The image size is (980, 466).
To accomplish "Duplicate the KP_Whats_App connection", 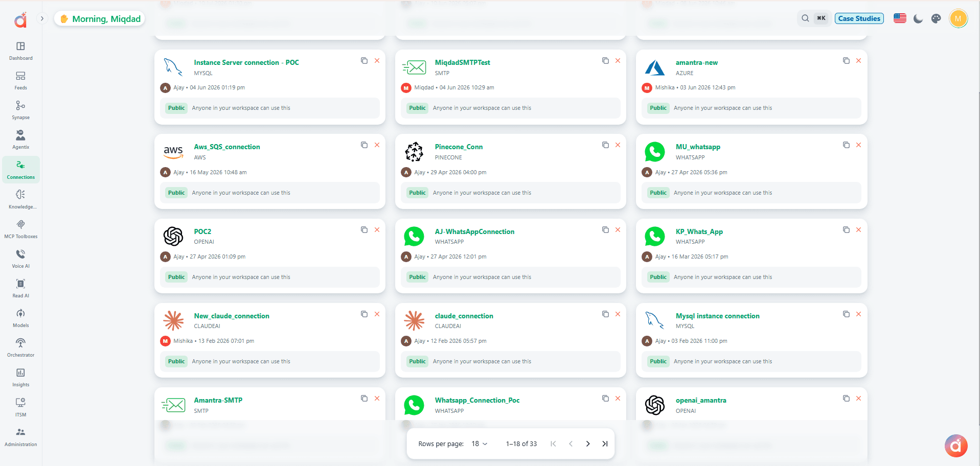I will [846, 229].
